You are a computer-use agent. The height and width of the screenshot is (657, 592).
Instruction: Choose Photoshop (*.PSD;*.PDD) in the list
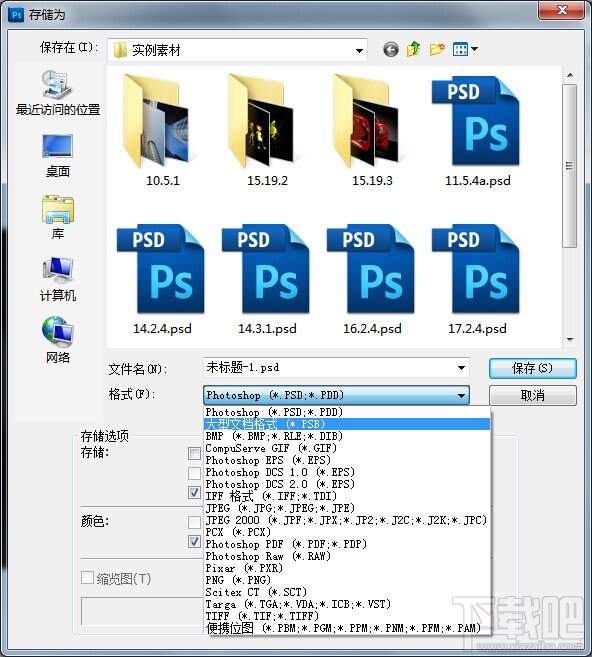tap(347, 412)
